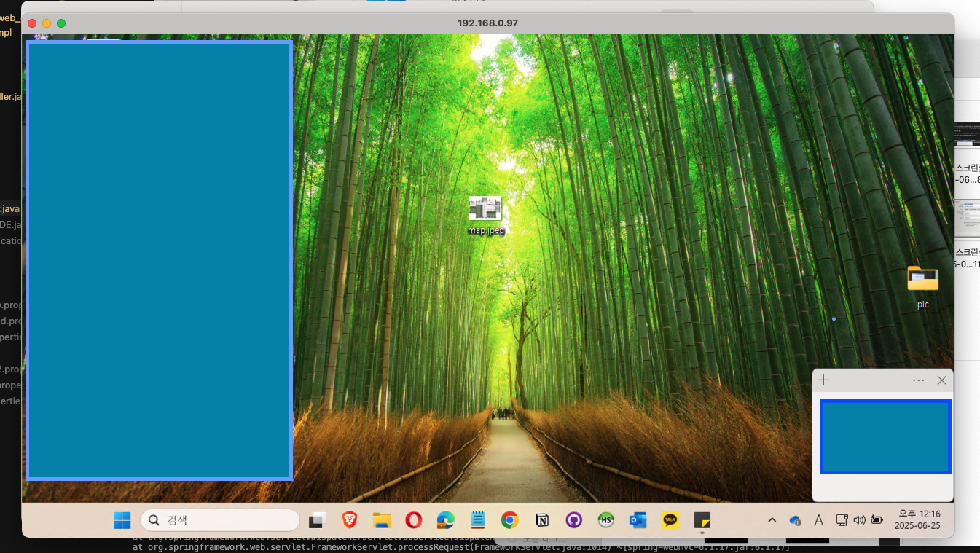The height and width of the screenshot is (553, 980).
Task: Launch Brave browser from the taskbar
Action: pos(350,520)
